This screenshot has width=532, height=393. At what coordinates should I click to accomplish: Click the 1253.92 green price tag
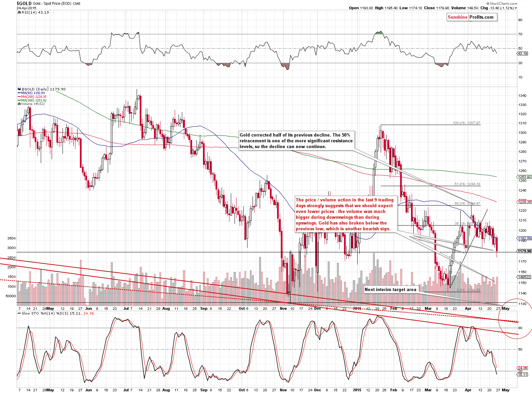(x=525, y=177)
